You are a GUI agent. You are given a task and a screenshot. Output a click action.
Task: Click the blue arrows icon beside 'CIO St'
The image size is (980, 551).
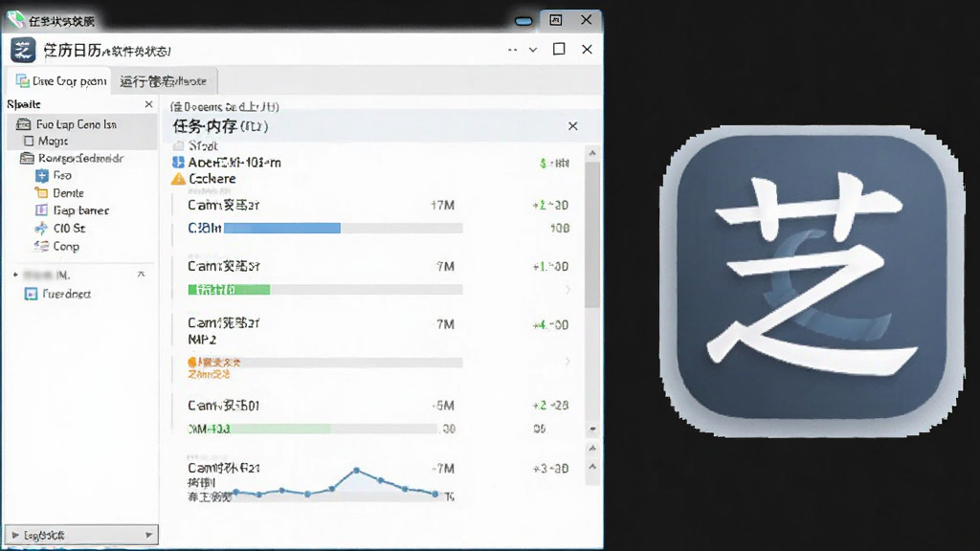coord(41,228)
